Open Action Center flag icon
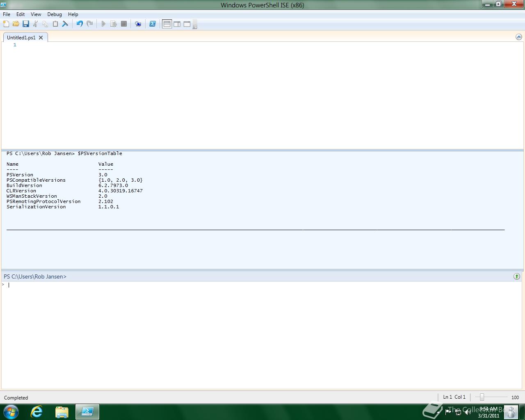The width and height of the screenshot is (525, 420). point(448,412)
